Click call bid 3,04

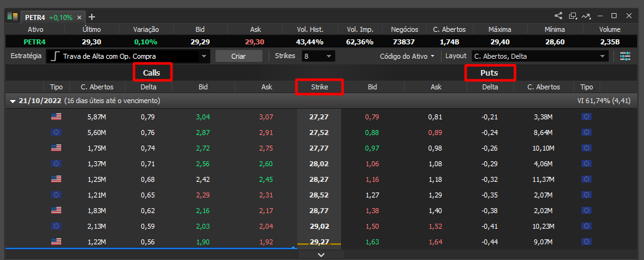click(203, 117)
